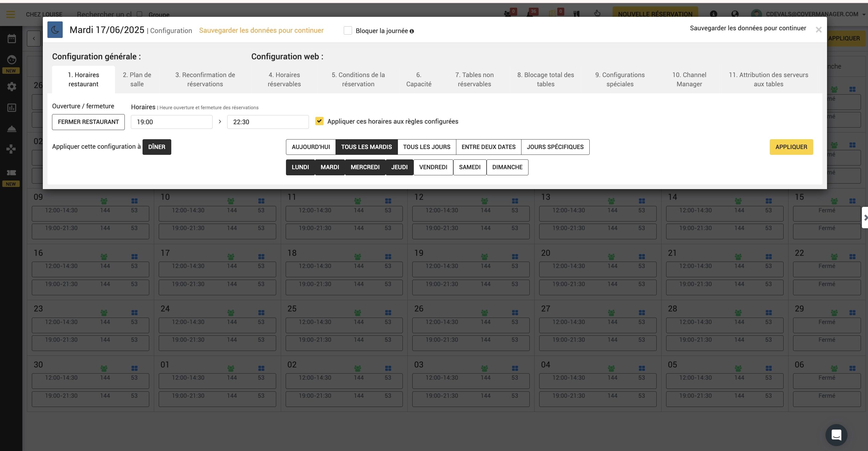Click the ticket icon in sidebar

pos(11,173)
